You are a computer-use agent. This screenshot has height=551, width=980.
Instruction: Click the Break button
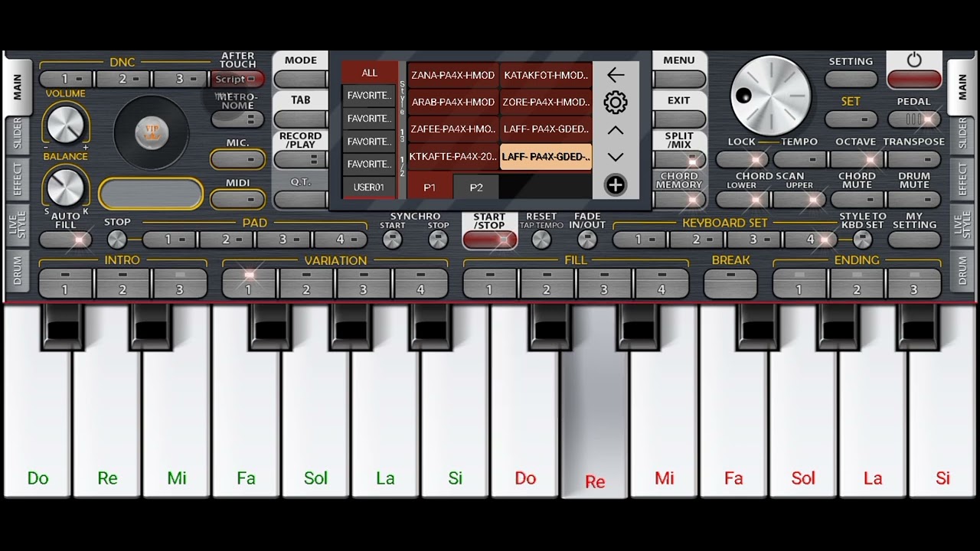(x=730, y=283)
